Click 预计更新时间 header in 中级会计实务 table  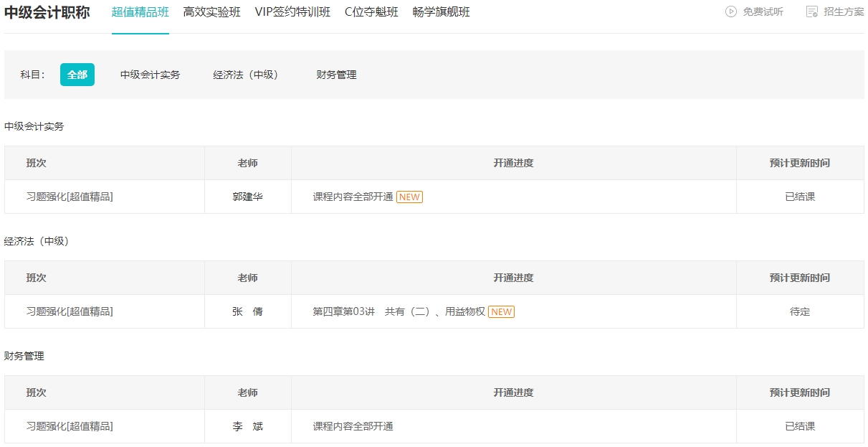click(x=800, y=163)
